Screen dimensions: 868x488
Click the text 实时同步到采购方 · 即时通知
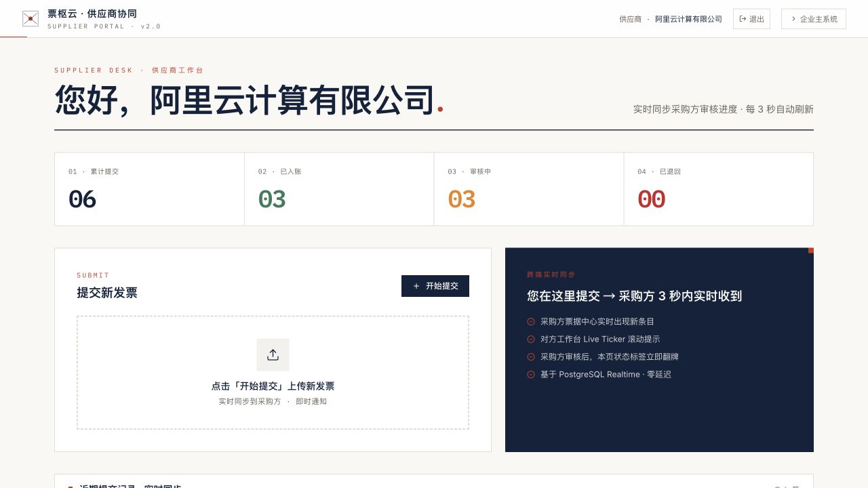click(x=273, y=402)
